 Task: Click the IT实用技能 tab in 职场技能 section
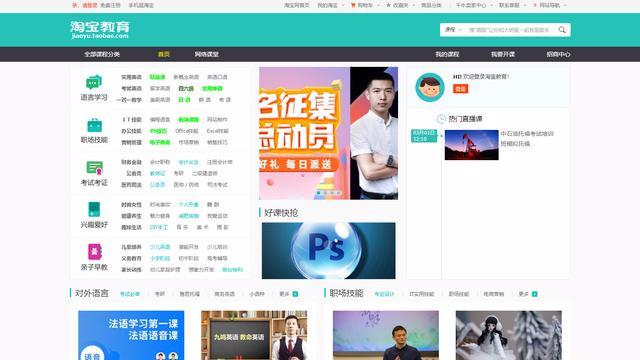coord(422,294)
